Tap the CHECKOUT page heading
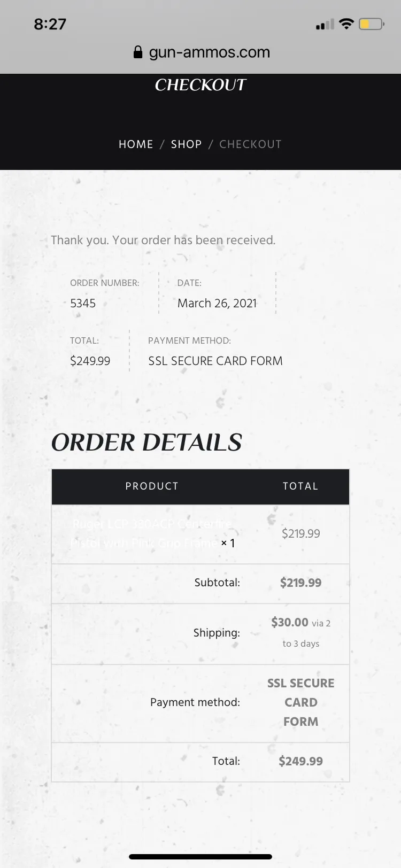This screenshot has height=868, width=401. coord(200,85)
